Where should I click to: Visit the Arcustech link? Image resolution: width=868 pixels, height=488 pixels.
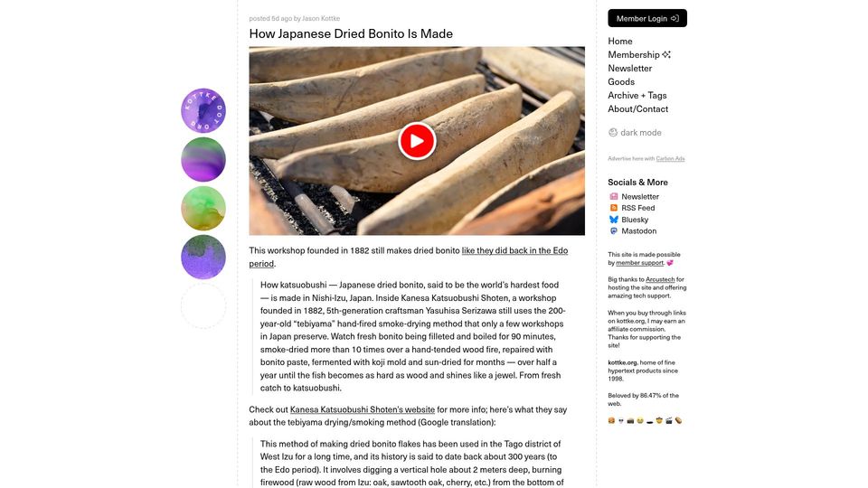660,279
